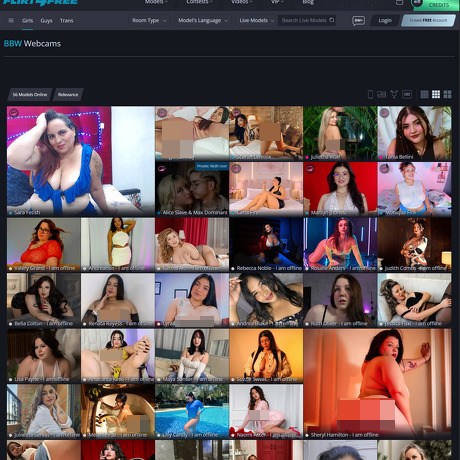Open Alice Slave & Max Dominant thumbnail
The height and width of the screenshot is (460, 460).
192,189
